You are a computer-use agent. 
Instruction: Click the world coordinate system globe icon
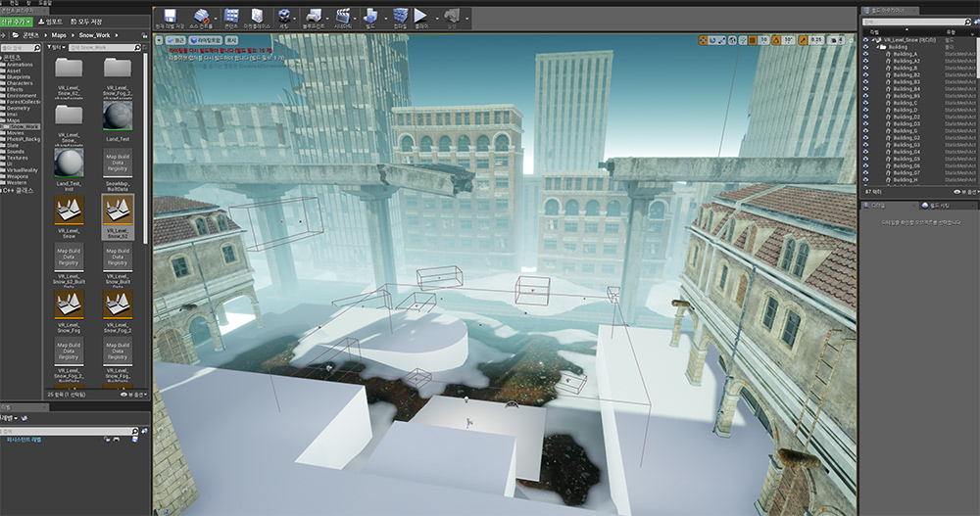point(732,40)
